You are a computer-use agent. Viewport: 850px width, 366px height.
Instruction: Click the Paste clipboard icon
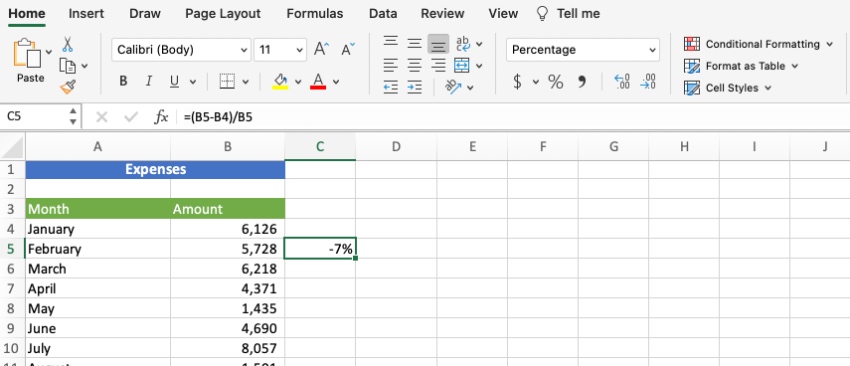pyautogui.click(x=28, y=53)
